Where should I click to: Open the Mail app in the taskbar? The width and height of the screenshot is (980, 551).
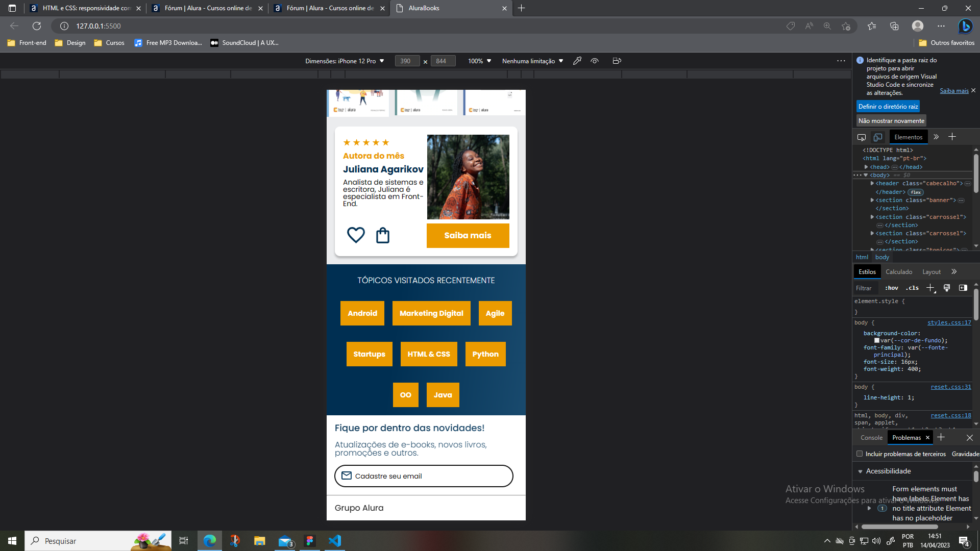[x=285, y=541]
